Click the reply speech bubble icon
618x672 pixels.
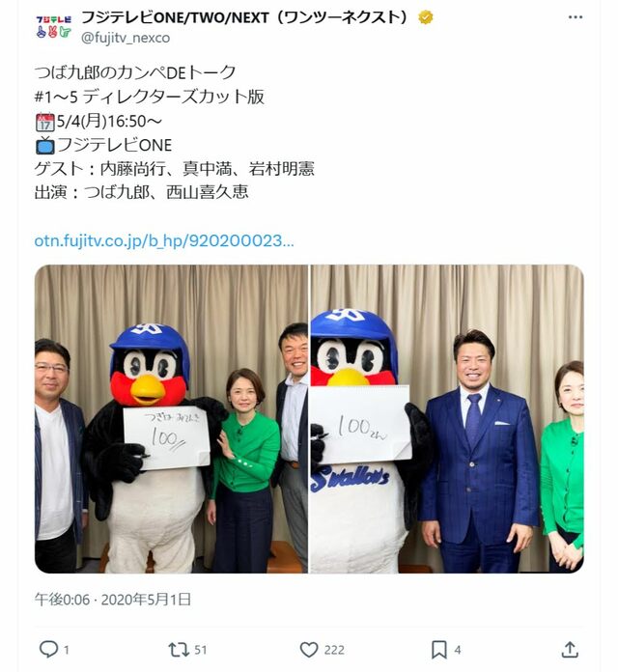click(x=48, y=649)
